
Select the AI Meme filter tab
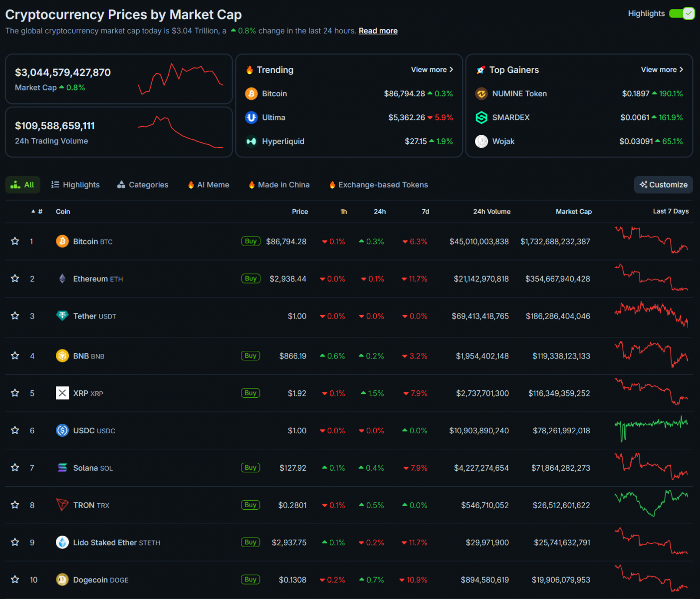(x=209, y=185)
